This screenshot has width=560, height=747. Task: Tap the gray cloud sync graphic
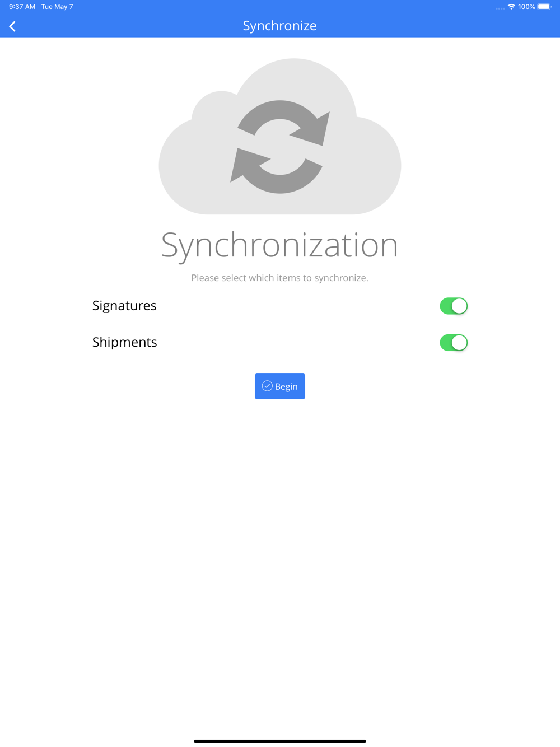(x=280, y=137)
